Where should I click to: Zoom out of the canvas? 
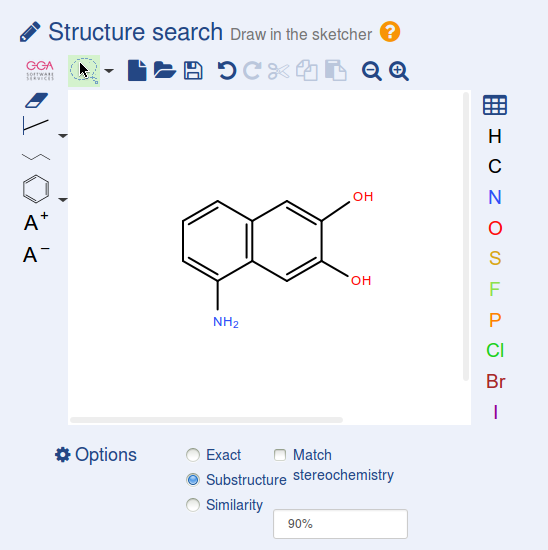click(372, 71)
